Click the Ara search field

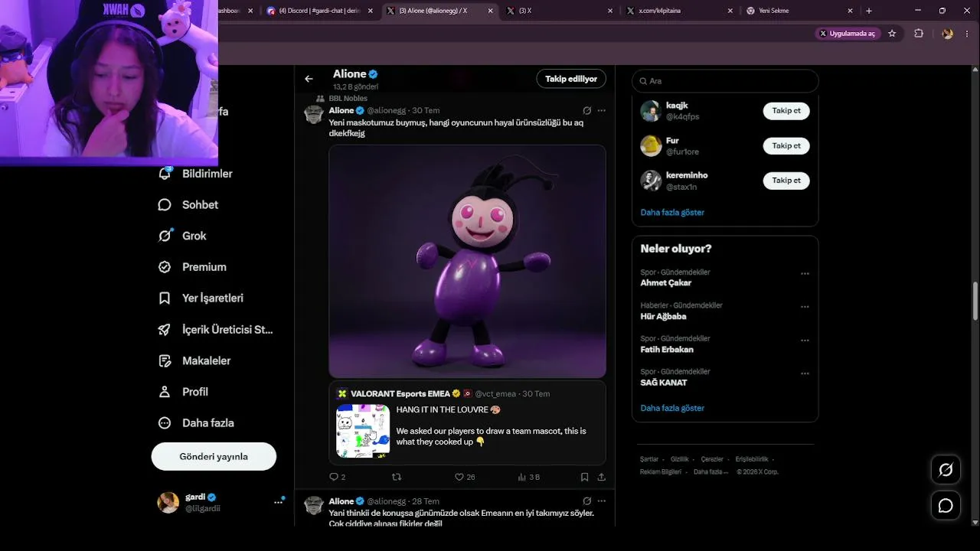click(x=725, y=81)
